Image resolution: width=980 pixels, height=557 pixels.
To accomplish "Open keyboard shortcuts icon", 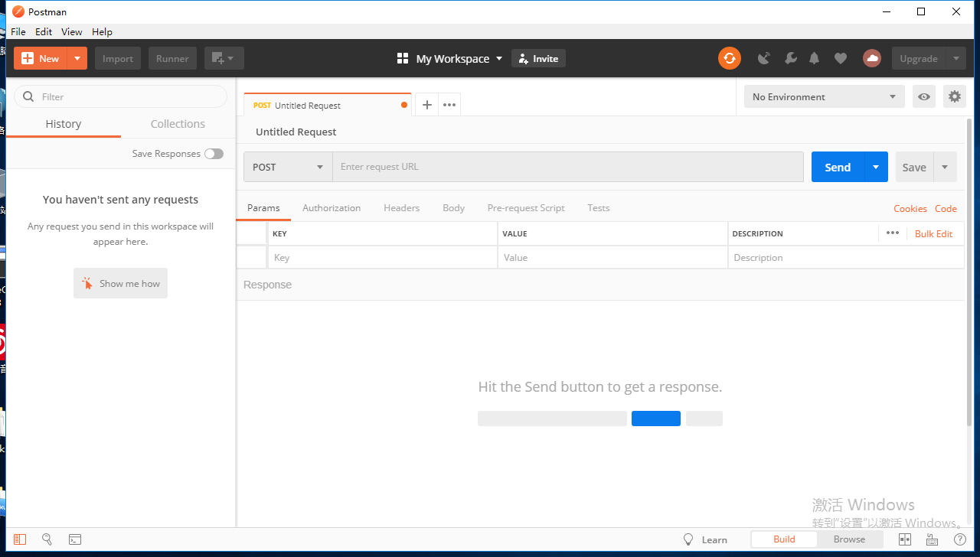I will tap(933, 539).
